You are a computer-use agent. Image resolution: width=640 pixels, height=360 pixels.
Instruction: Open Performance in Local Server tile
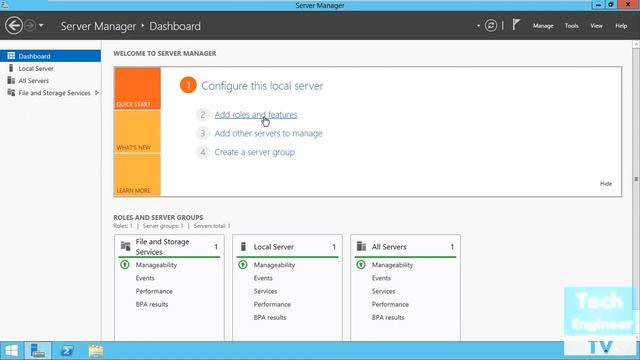coord(272,304)
